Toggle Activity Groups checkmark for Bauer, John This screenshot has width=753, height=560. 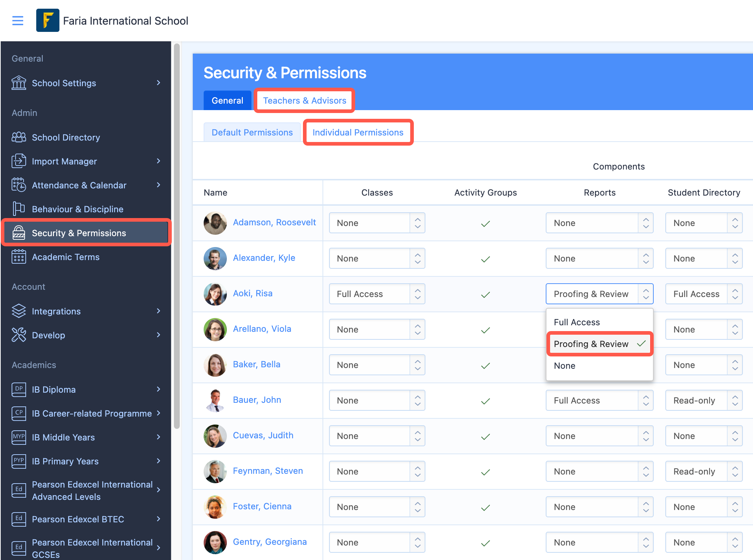(x=485, y=401)
